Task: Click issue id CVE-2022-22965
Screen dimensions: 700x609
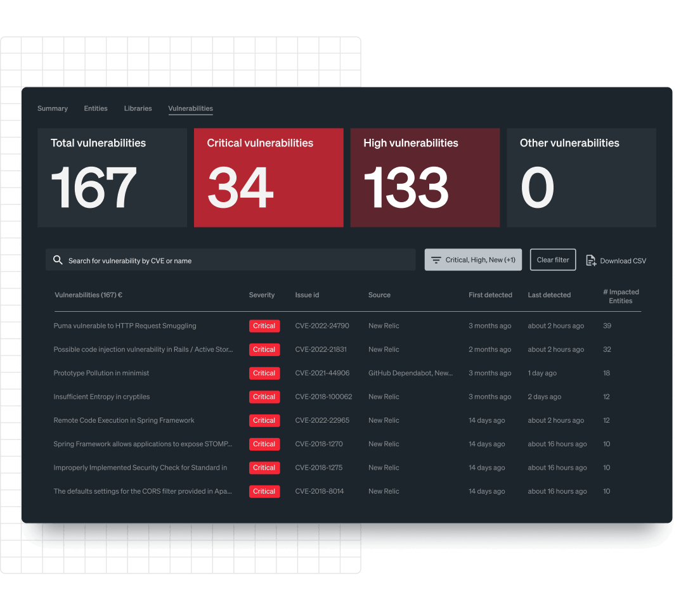Action: [322, 420]
